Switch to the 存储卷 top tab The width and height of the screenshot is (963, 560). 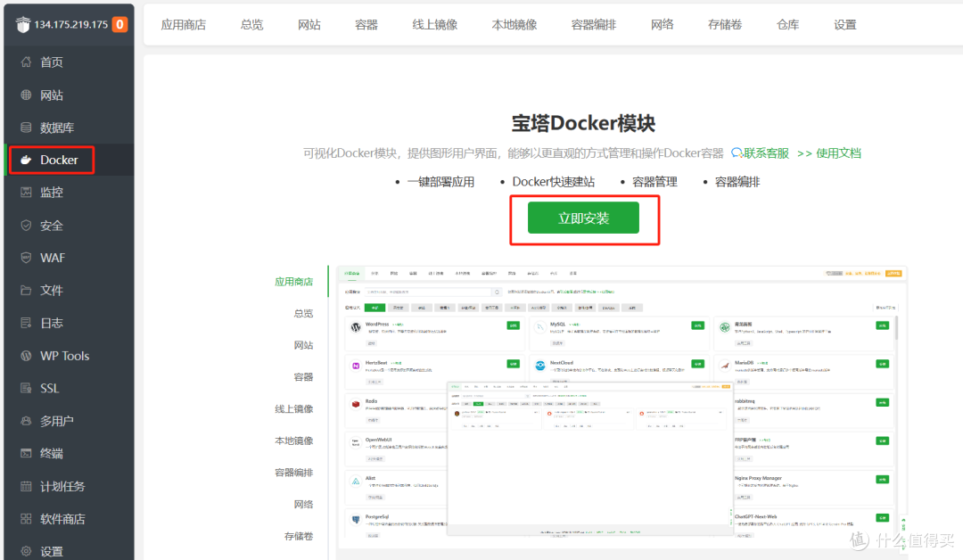coord(725,25)
